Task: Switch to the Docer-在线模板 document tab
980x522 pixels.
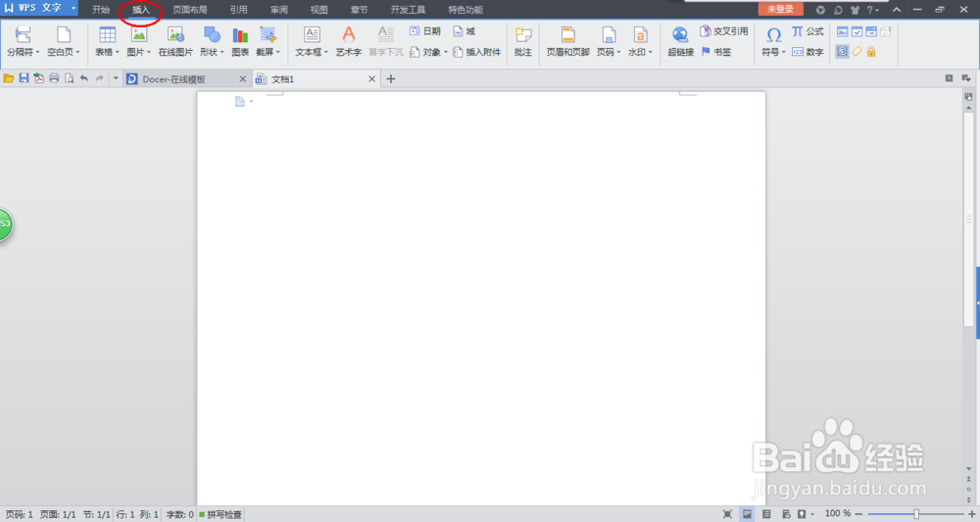Action: pos(187,78)
